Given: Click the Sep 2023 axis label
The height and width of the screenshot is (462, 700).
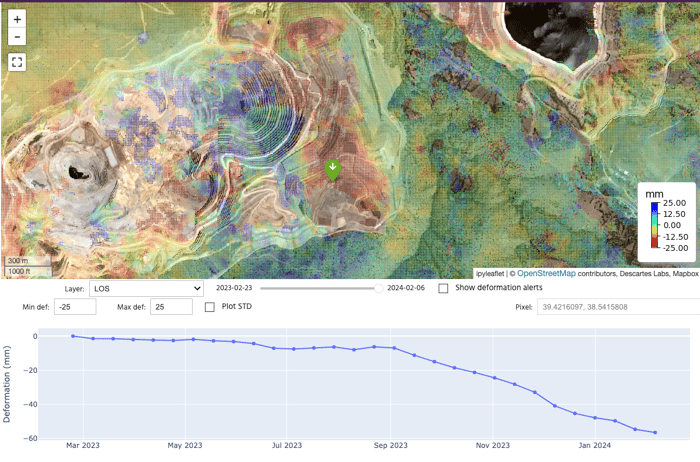Looking at the screenshot, I should [x=390, y=445].
